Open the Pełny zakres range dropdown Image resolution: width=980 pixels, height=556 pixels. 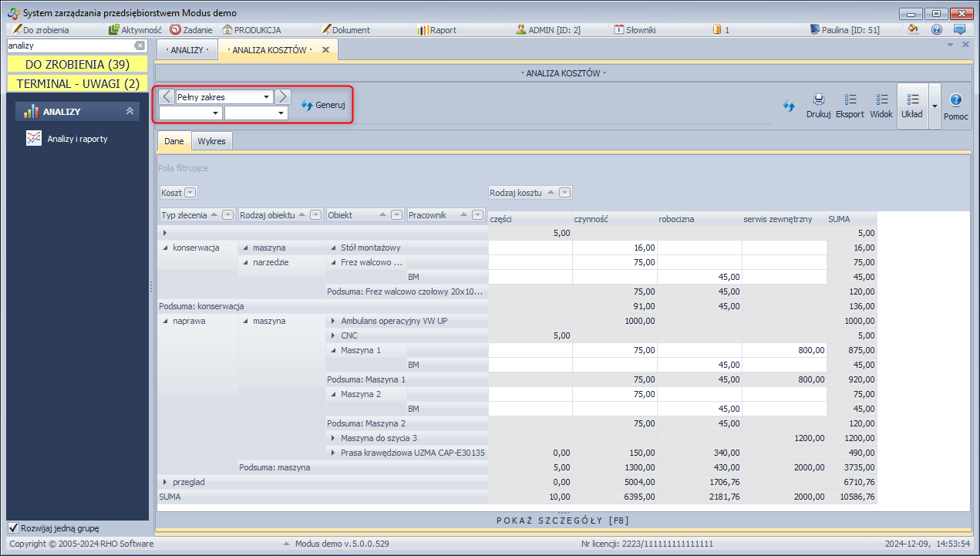267,97
